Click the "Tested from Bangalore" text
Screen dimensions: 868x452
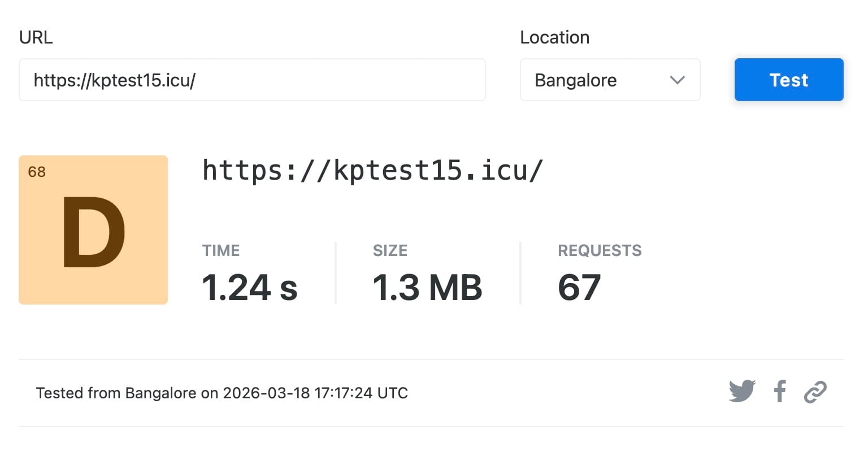coord(116,393)
